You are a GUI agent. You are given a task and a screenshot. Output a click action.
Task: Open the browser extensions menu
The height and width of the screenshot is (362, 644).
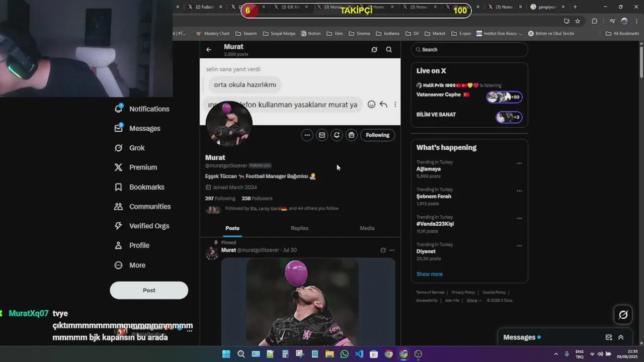tap(594, 21)
